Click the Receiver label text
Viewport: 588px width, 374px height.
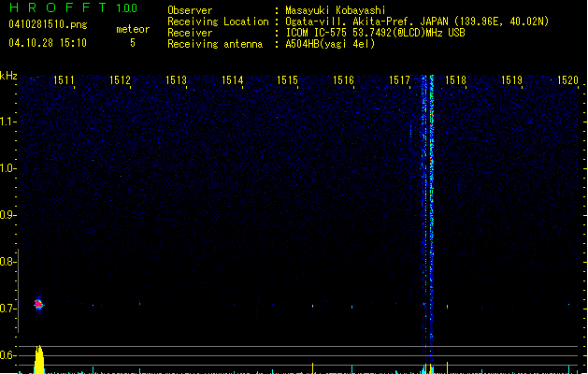(190, 33)
